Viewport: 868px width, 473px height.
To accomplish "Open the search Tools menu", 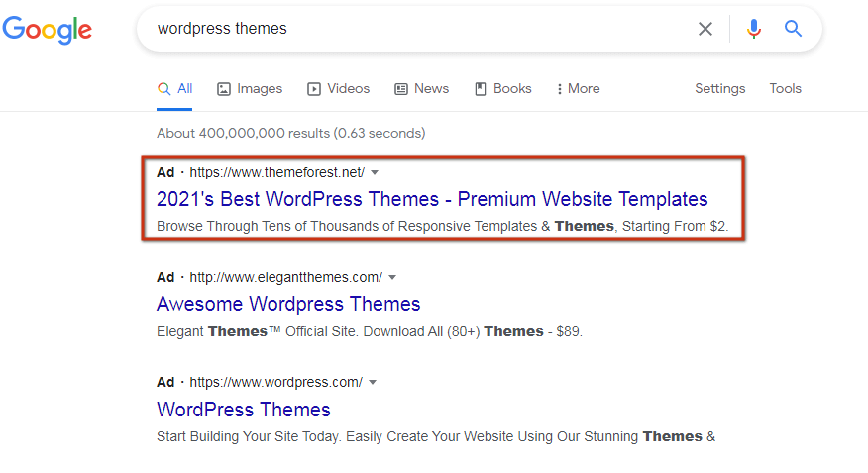I will (785, 88).
